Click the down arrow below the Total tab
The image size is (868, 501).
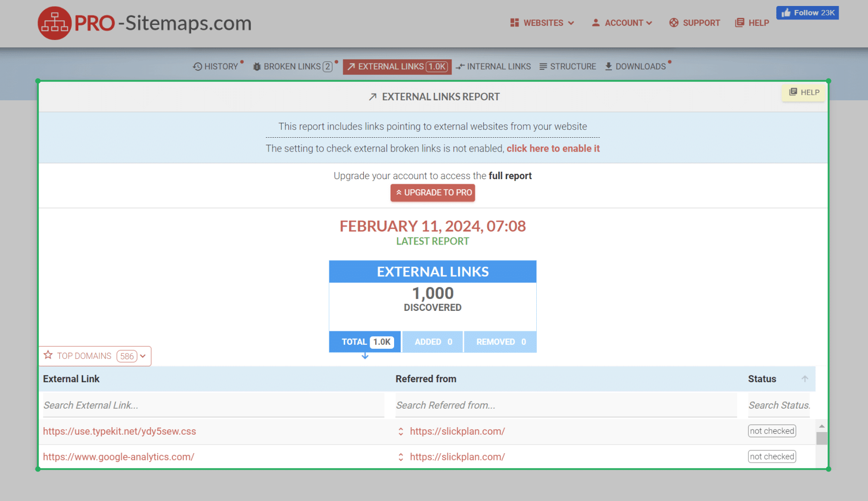click(365, 356)
